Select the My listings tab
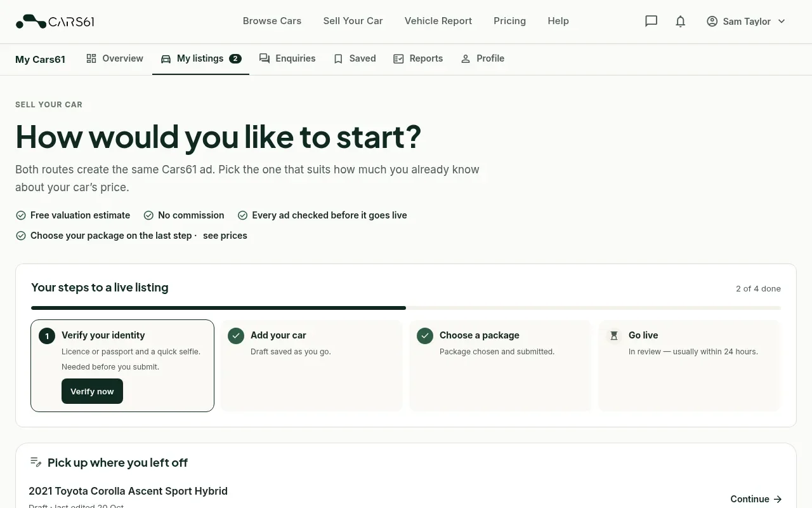Image resolution: width=812 pixels, height=508 pixels. (x=200, y=58)
